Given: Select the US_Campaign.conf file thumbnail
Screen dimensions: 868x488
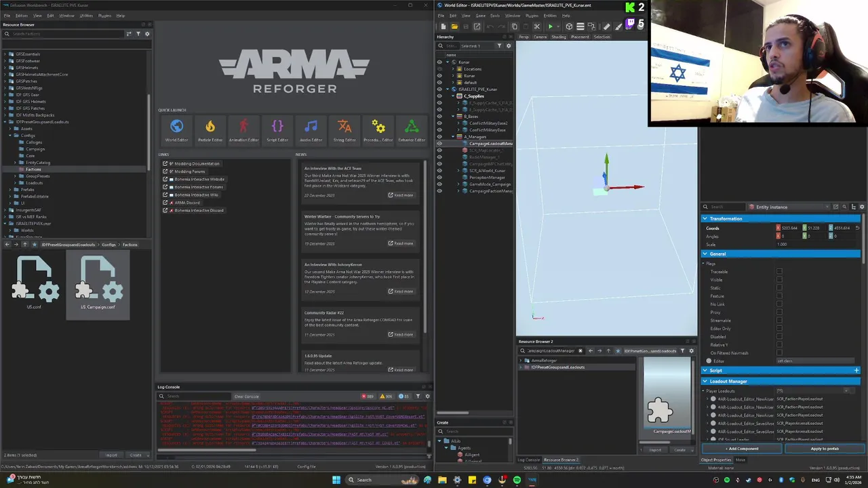Looking at the screenshot, I should pos(98,283).
